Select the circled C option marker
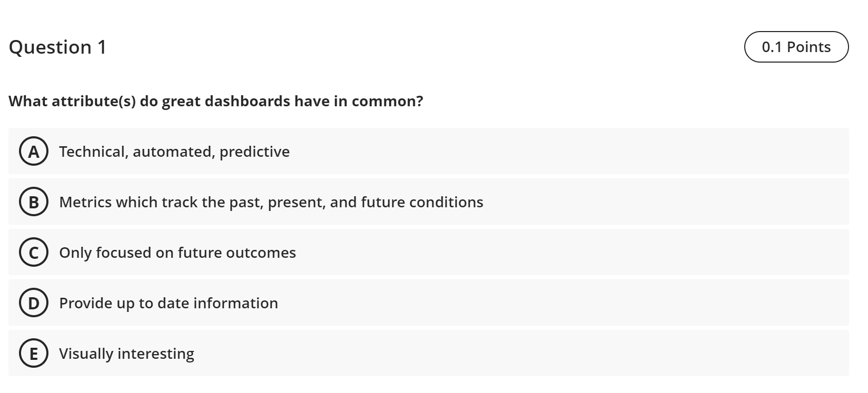 [x=33, y=253]
